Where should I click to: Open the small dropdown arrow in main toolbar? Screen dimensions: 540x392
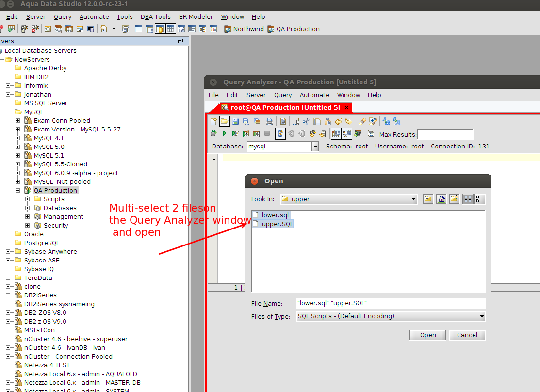click(114, 29)
